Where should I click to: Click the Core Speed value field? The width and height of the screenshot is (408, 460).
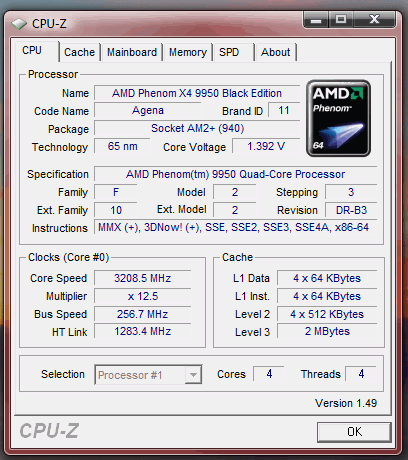point(143,278)
